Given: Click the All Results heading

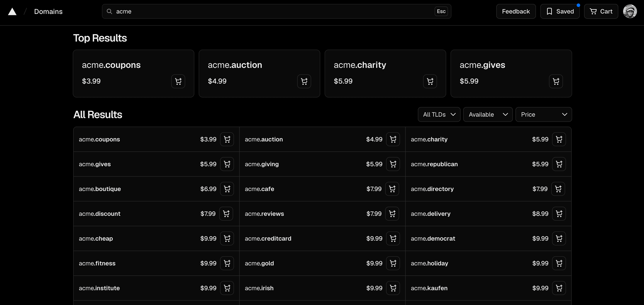Looking at the screenshot, I should 98,115.
